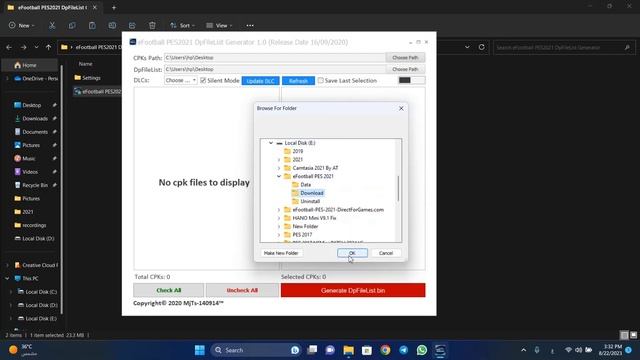Click the Windows Start button

[x=200, y=350]
